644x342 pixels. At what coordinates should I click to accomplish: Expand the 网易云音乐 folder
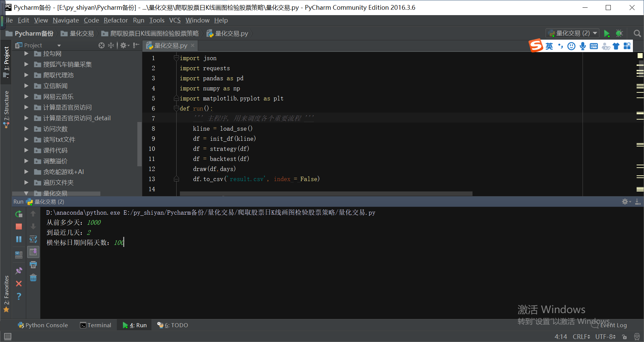pyautogui.click(x=26, y=97)
